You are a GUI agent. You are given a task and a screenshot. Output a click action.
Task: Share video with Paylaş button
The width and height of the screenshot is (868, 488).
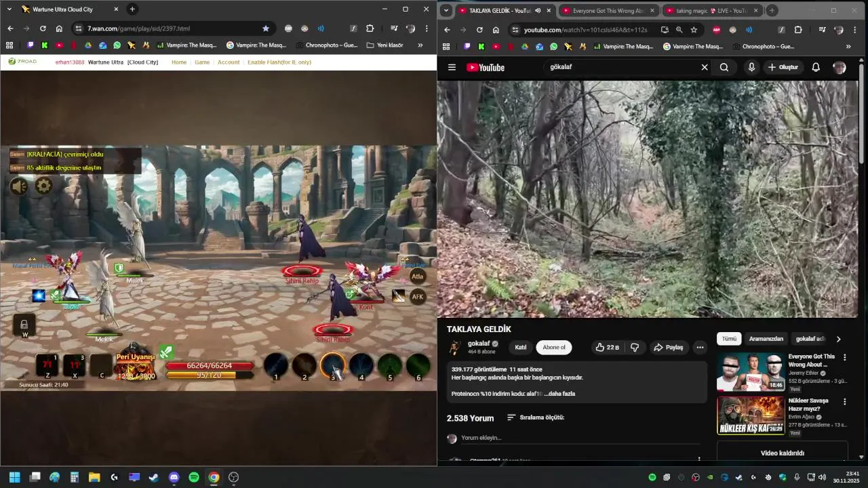[x=669, y=347]
